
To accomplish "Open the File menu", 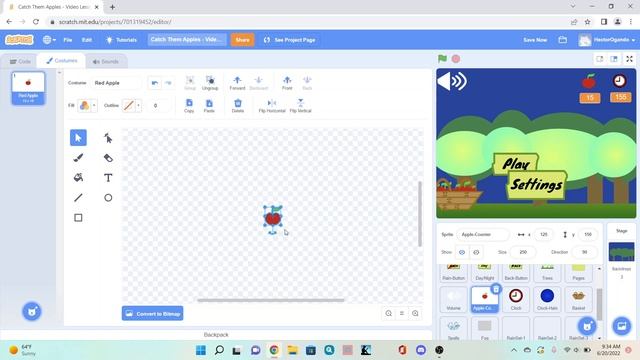I will pos(68,40).
